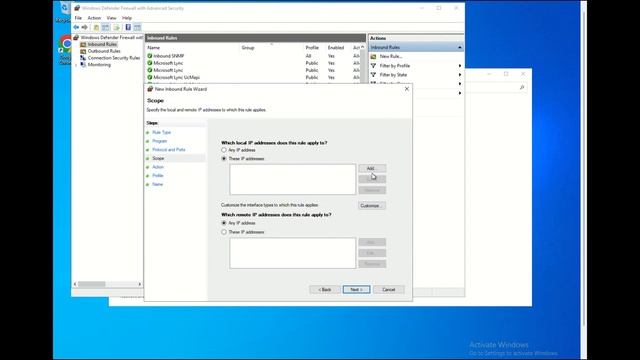Select the Microsoft Lync UcMapi rule row

pyautogui.click(x=253, y=77)
